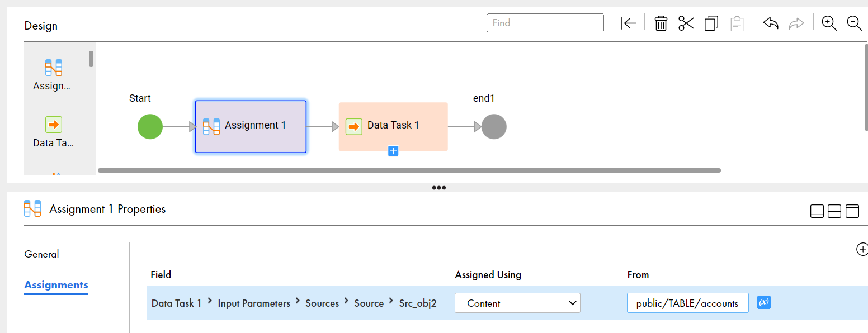The width and height of the screenshot is (868, 333).
Task: Open the General tab
Action: click(x=41, y=254)
